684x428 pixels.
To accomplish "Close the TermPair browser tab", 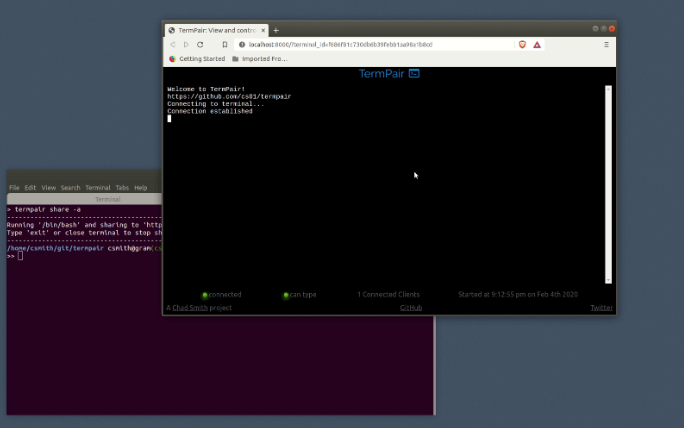I will tap(263, 30).
